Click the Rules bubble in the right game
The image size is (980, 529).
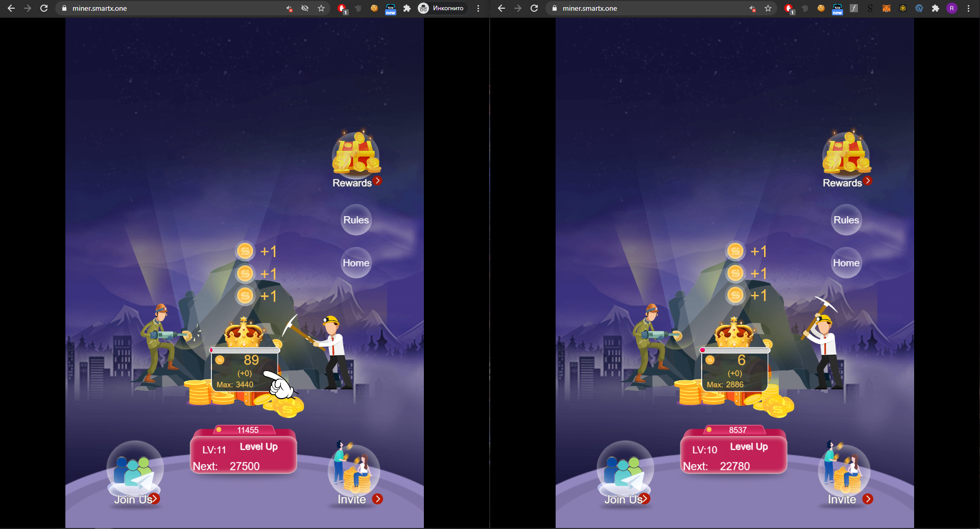pyautogui.click(x=846, y=220)
